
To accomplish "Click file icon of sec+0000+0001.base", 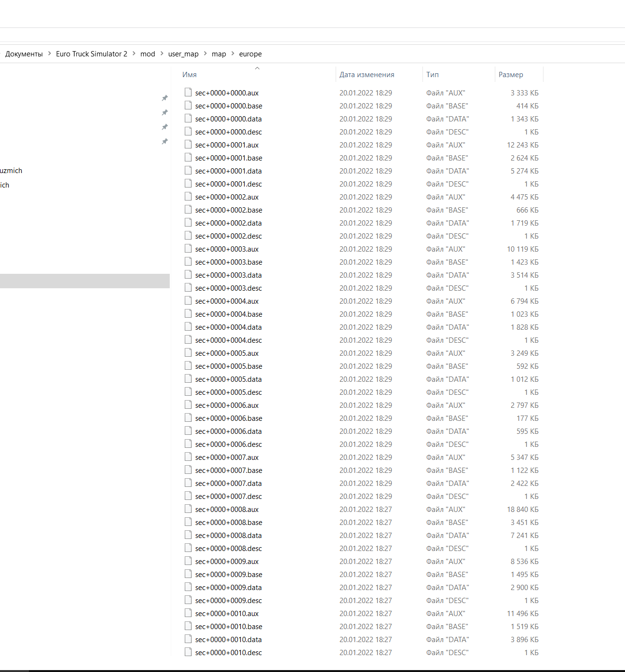I will pos(188,157).
